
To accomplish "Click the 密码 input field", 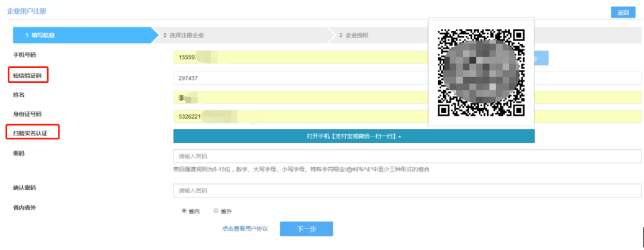I will coord(407,156).
